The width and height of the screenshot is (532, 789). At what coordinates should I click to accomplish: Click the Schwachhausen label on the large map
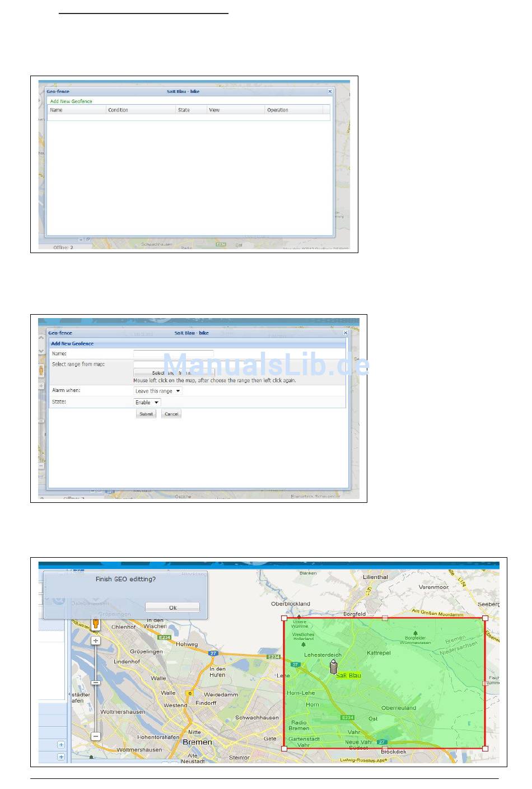click(257, 717)
